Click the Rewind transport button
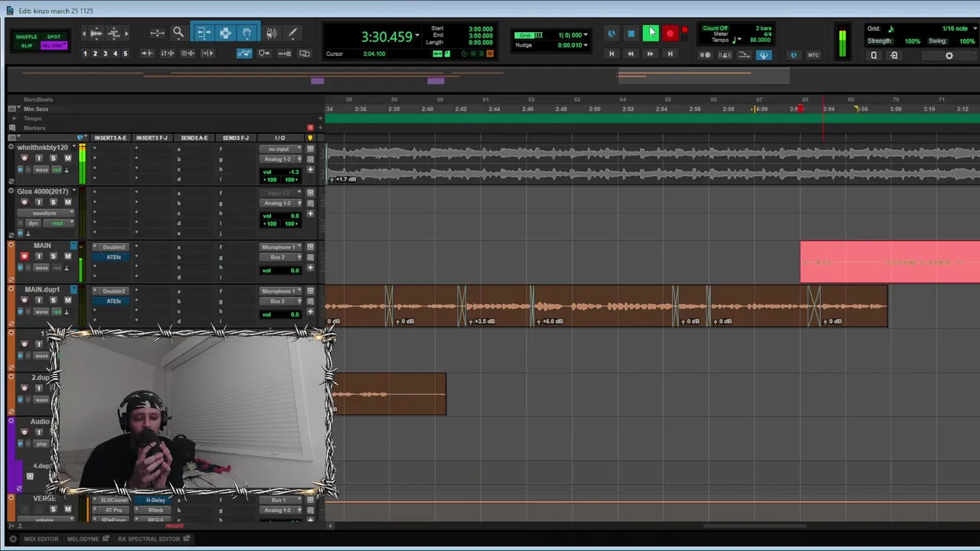 pyautogui.click(x=630, y=54)
